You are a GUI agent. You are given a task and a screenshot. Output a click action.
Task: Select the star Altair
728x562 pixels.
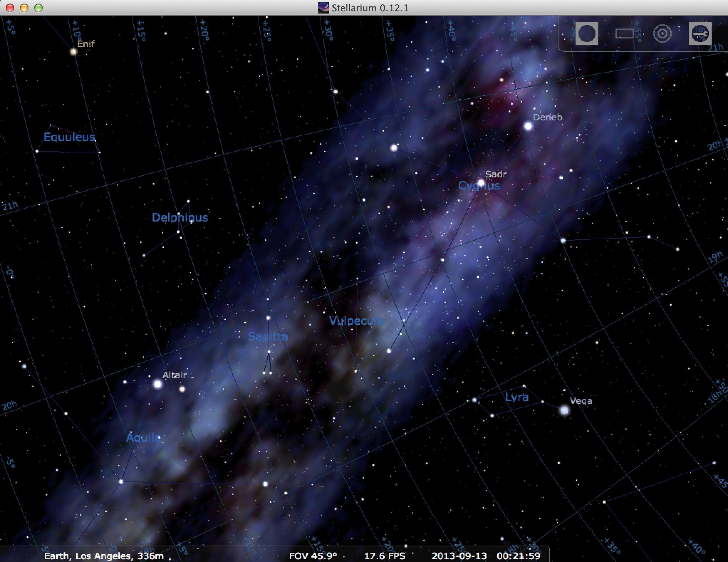pos(157,384)
